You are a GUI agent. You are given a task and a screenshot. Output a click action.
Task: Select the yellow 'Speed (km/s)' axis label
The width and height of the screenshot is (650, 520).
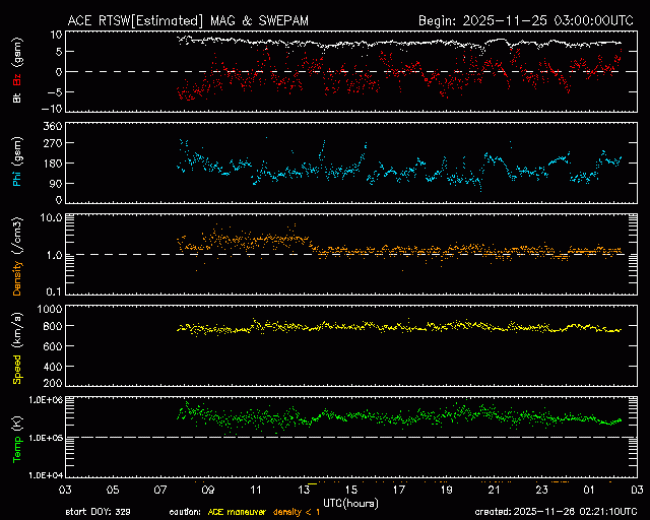click(x=17, y=348)
